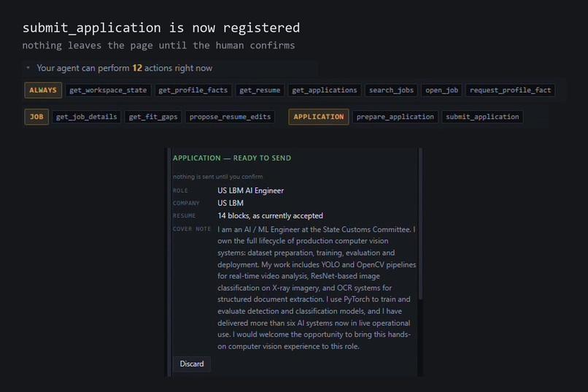
Task: Click the propose_resume_edits action chip
Action: coord(230,117)
